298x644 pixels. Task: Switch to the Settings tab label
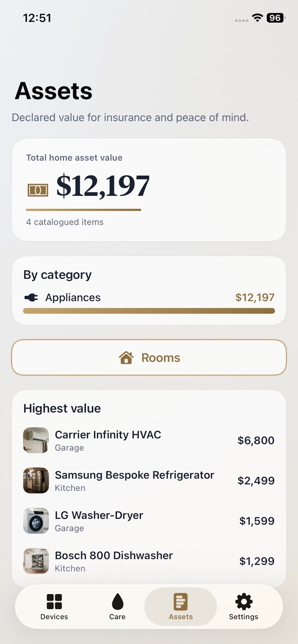tap(244, 617)
